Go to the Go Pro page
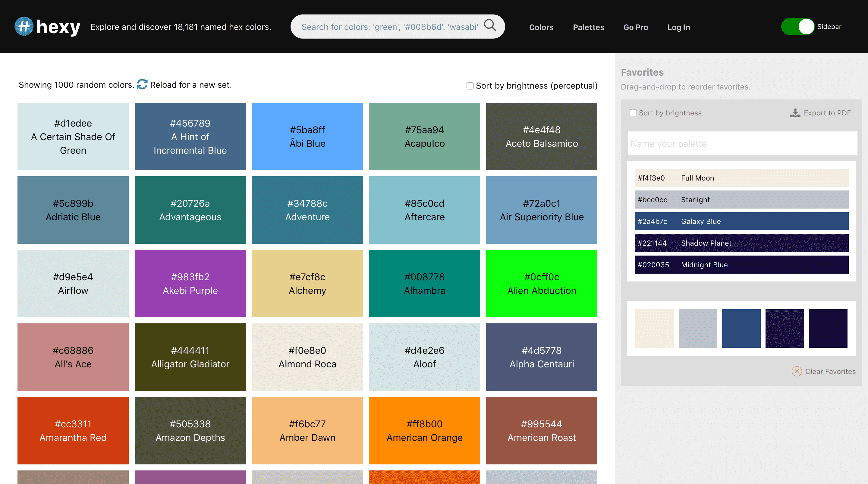 [636, 27]
